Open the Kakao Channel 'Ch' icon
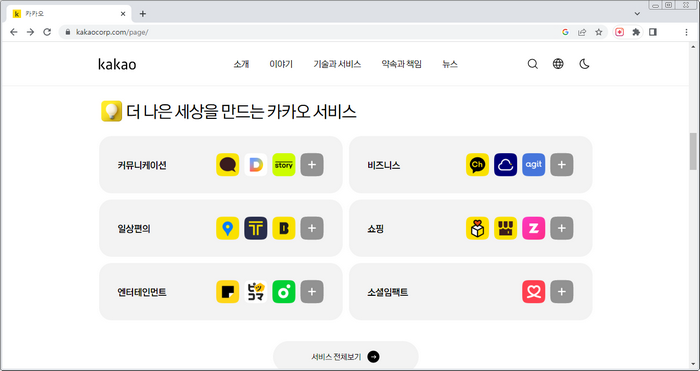 [478, 165]
